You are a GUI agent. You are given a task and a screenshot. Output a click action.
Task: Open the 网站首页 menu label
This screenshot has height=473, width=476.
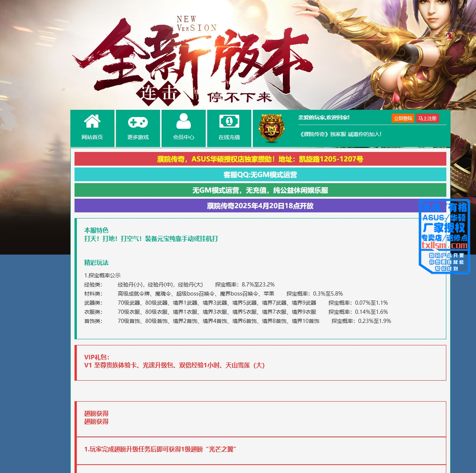[92, 137]
